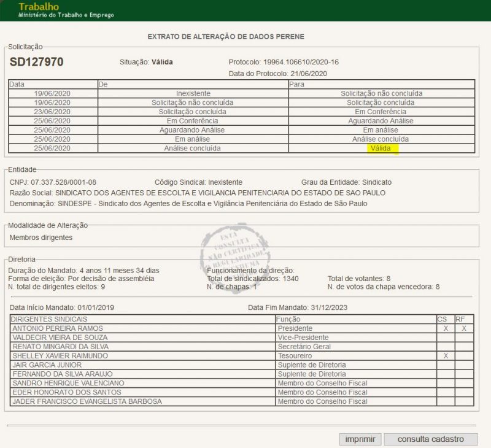Click the RF mark in Presidente row

pos(464,328)
